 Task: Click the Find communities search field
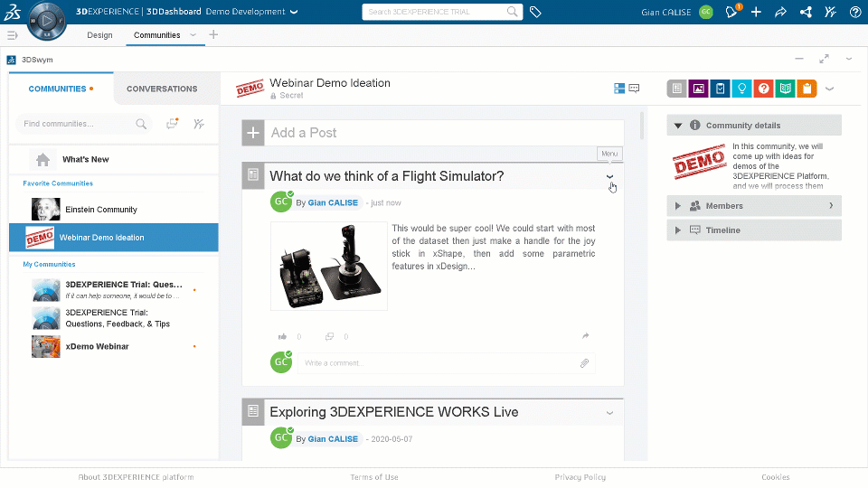(77, 124)
